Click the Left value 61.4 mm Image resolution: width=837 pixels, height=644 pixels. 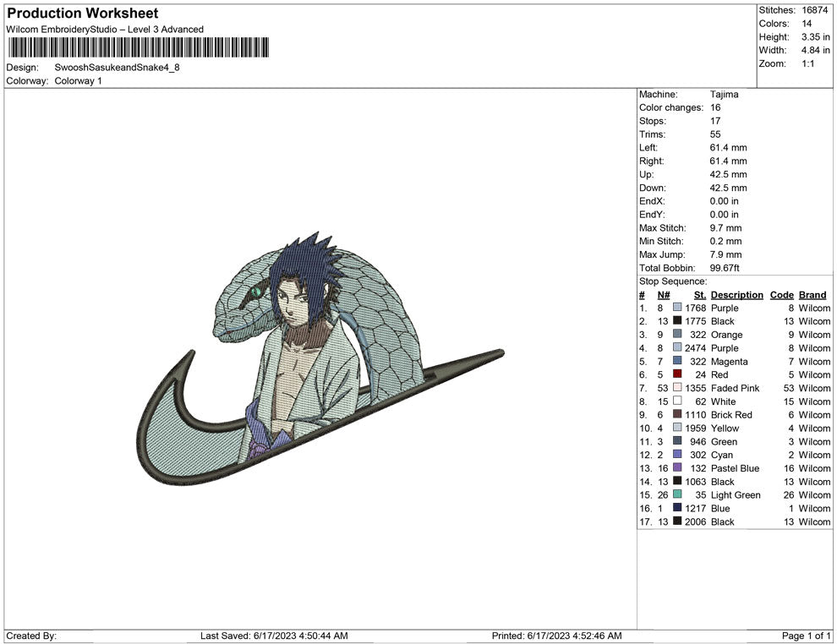click(x=728, y=147)
